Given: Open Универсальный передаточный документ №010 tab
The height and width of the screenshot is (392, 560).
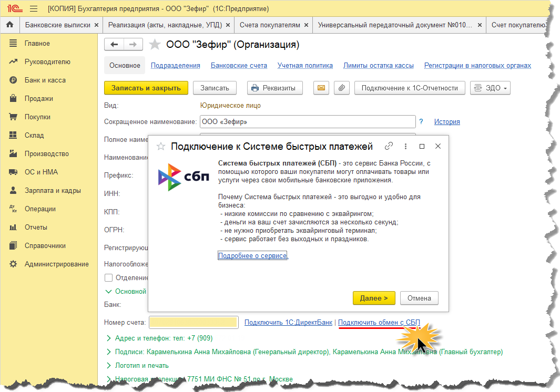Looking at the screenshot, I should tap(395, 25).
